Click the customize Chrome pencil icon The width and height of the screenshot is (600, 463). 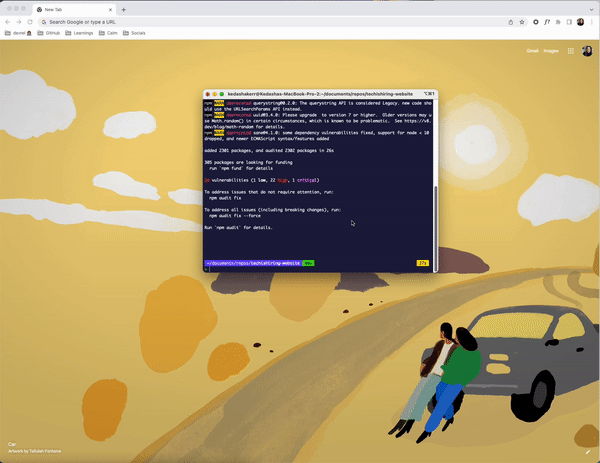588,452
